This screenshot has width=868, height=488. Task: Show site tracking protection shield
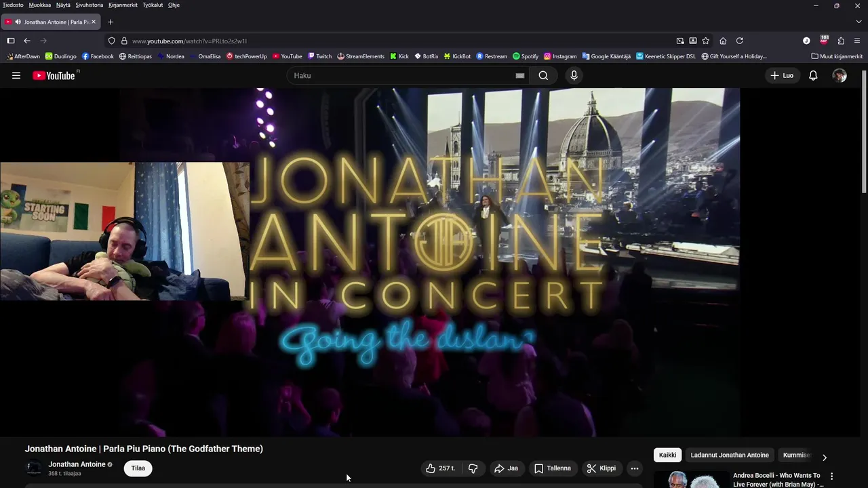[112, 41]
